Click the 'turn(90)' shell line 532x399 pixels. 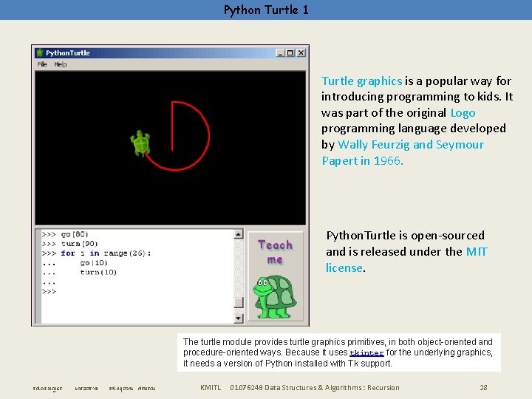[x=70, y=244]
